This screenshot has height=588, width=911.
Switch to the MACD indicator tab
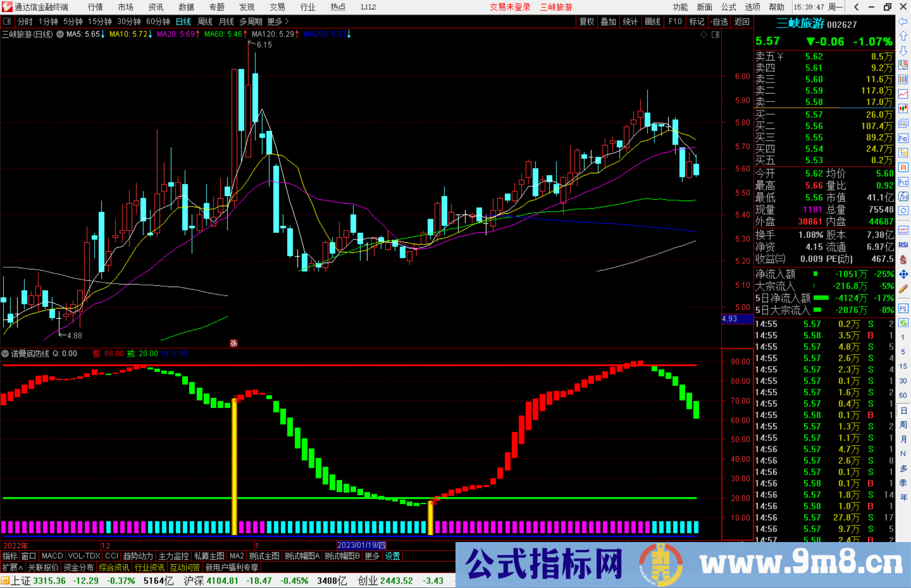coord(52,556)
